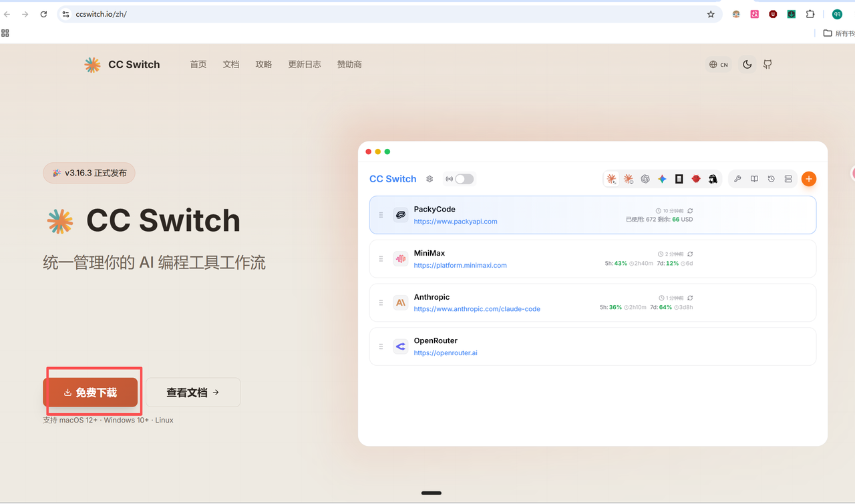
Task: Open the wrench tools icon in preview
Action: pos(737,179)
